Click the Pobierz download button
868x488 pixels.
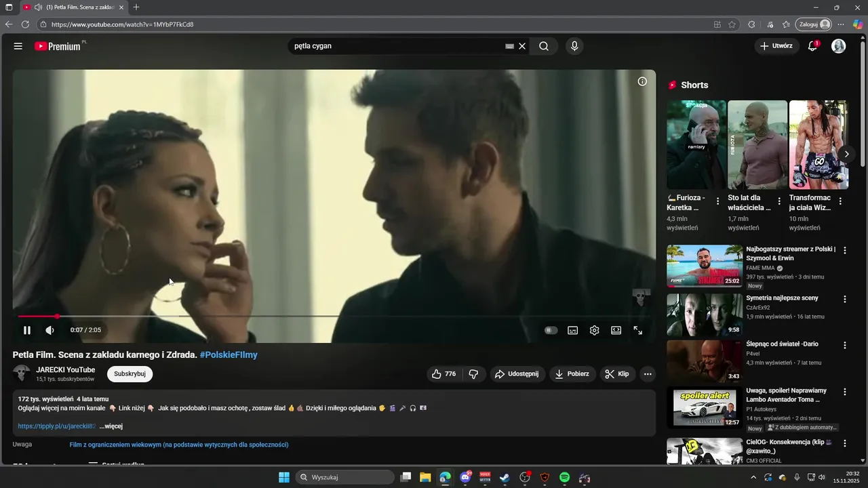tap(572, 374)
